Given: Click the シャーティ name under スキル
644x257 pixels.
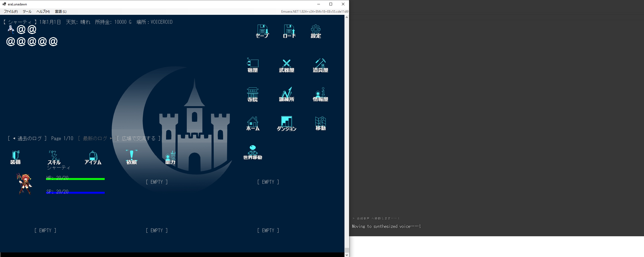Looking at the screenshot, I should point(59,168).
